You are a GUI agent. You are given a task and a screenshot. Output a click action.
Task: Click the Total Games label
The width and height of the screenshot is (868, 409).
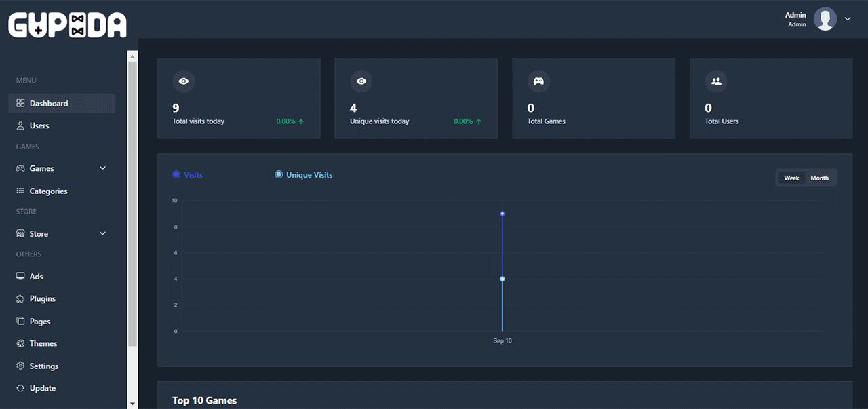tap(547, 121)
